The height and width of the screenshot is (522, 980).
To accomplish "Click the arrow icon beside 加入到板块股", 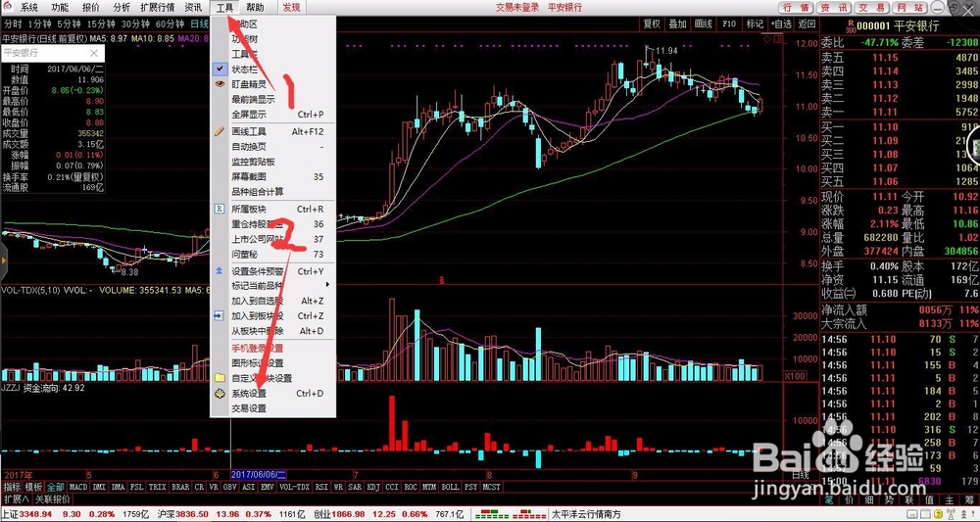I will tap(220, 316).
